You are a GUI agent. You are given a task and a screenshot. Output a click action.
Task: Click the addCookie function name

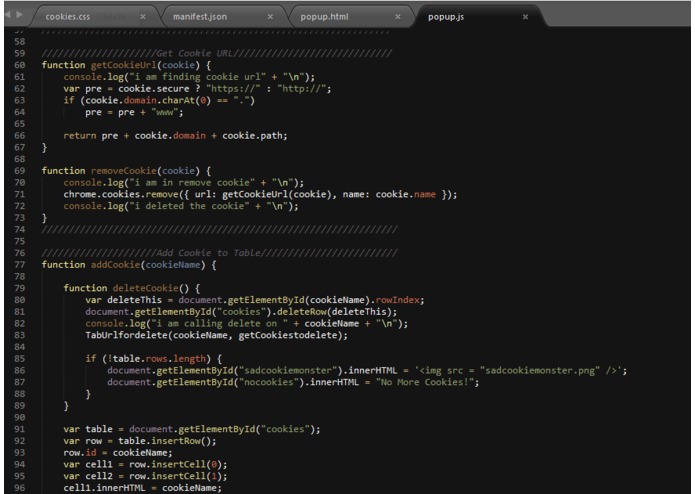point(115,265)
